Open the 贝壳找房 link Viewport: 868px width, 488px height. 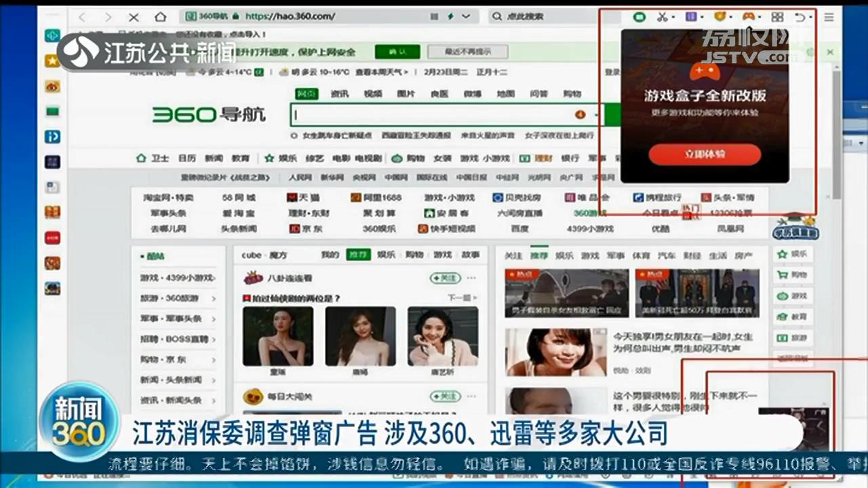(517, 197)
